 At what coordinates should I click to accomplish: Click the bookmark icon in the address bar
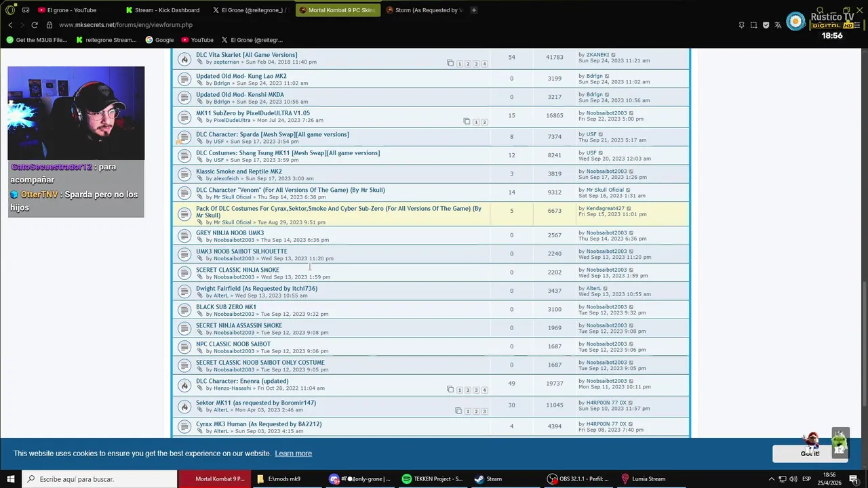click(x=741, y=25)
